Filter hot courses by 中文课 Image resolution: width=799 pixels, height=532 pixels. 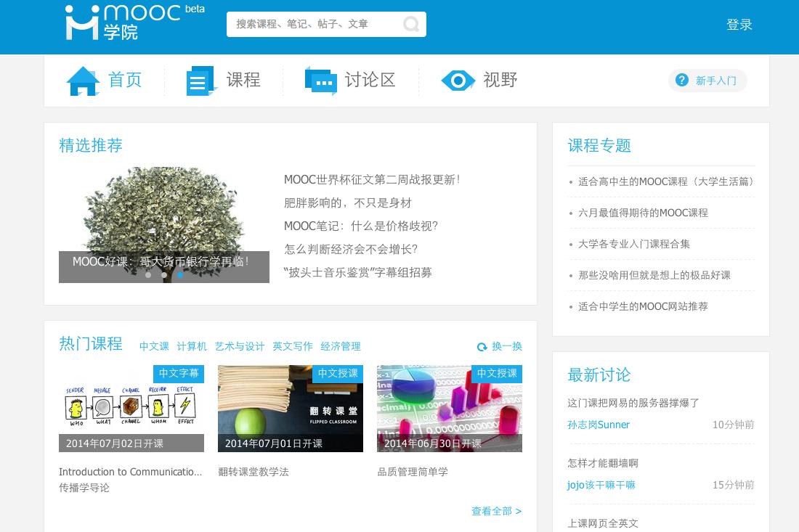pos(154,346)
